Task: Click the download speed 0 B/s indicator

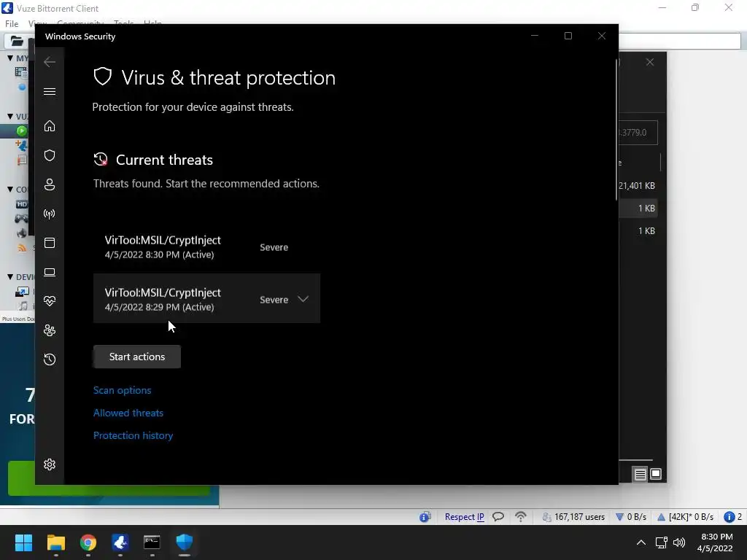Action: click(x=631, y=517)
